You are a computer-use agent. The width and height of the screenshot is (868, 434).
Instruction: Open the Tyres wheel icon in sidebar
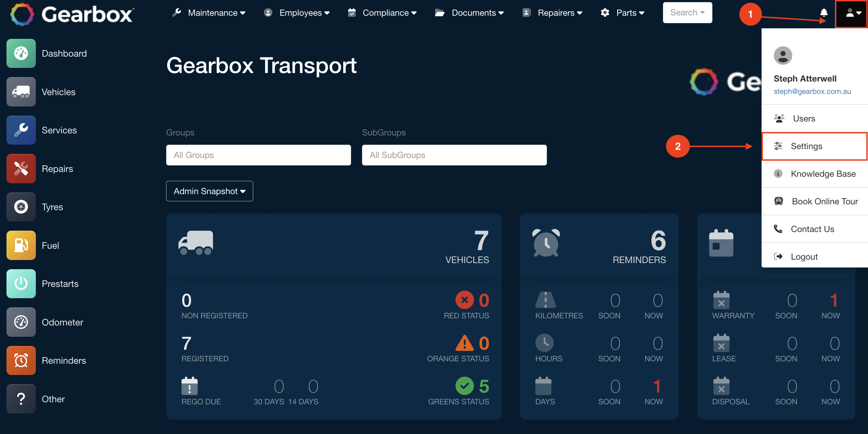[x=21, y=207]
